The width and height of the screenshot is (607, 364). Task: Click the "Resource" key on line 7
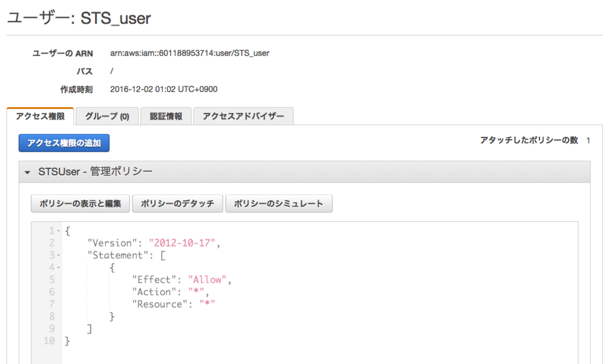pos(159,304)
